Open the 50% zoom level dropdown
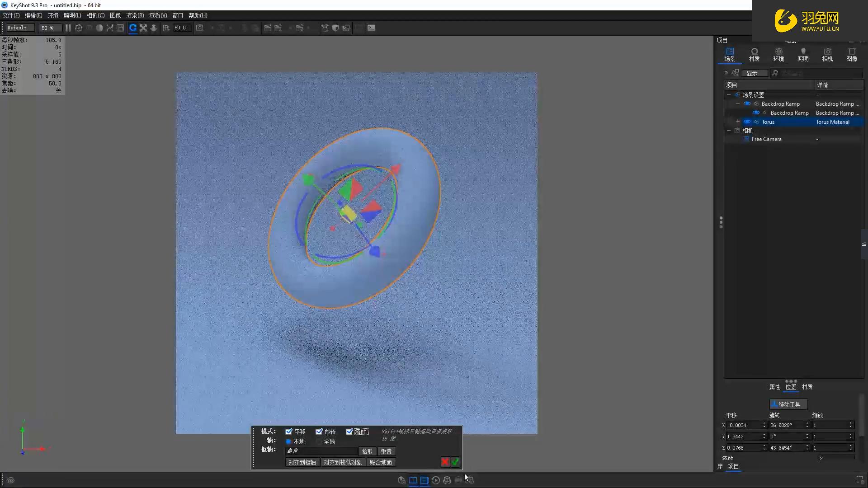The height and width of the screenshot is (488, 868). [50, 28]
